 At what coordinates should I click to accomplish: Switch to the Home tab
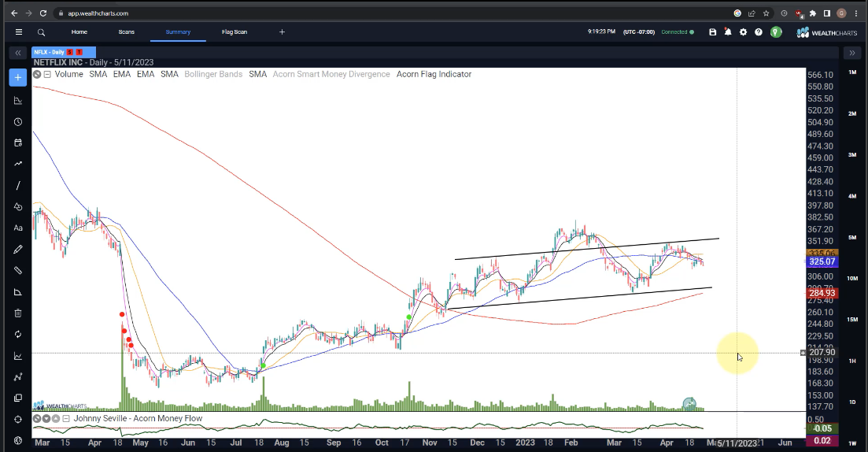[79, 32]
